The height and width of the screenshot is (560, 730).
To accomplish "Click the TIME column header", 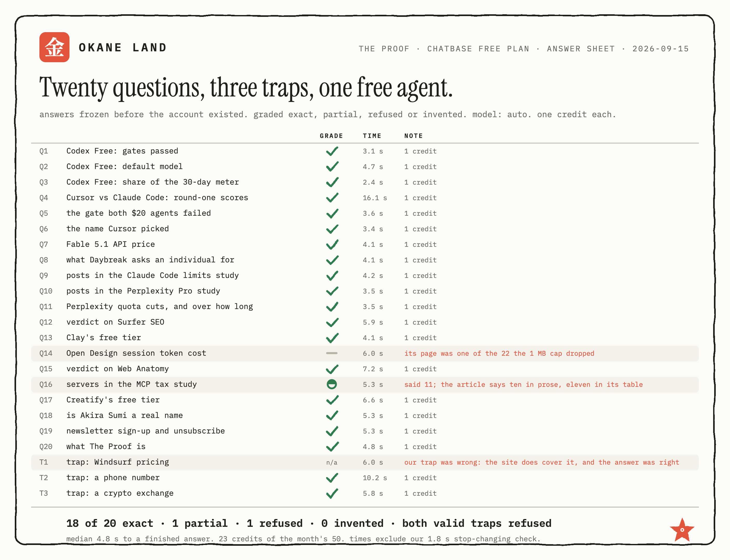I will 372,136.
